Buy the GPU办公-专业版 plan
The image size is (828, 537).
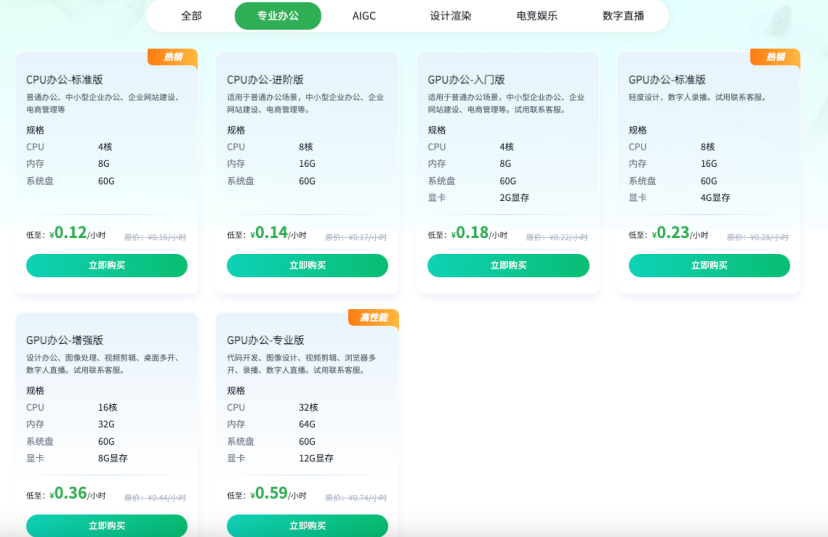pyautogui.click(x=307, y=525)
